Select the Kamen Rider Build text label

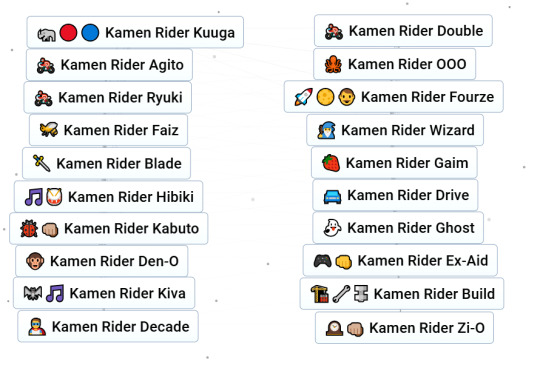pos(434,294)
